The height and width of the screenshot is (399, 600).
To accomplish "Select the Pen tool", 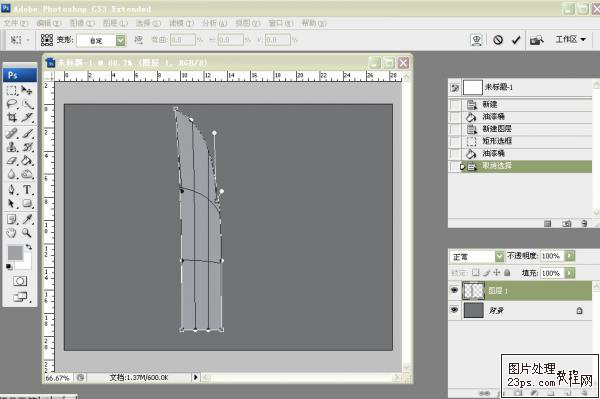I will [12, 189].
